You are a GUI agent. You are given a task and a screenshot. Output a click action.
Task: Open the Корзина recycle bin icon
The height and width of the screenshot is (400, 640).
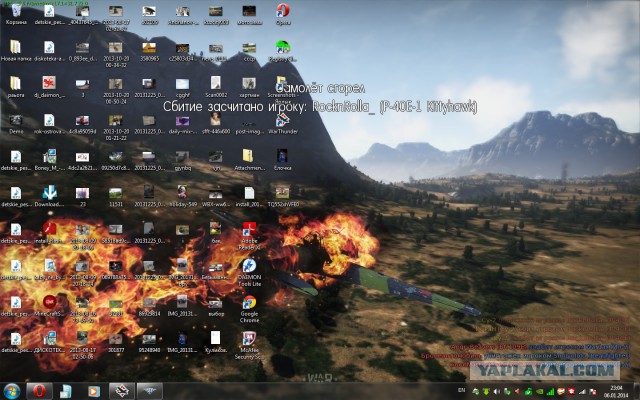point(16,14)
